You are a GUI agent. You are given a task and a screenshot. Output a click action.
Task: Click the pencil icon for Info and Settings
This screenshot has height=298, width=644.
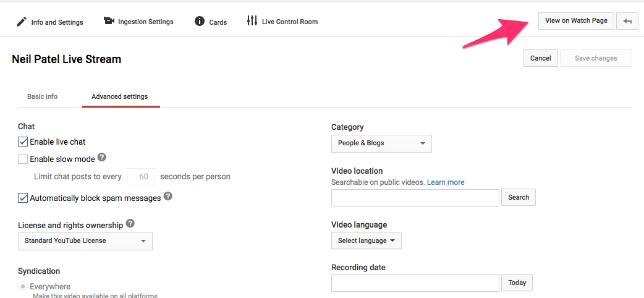[x=22, y=22]
